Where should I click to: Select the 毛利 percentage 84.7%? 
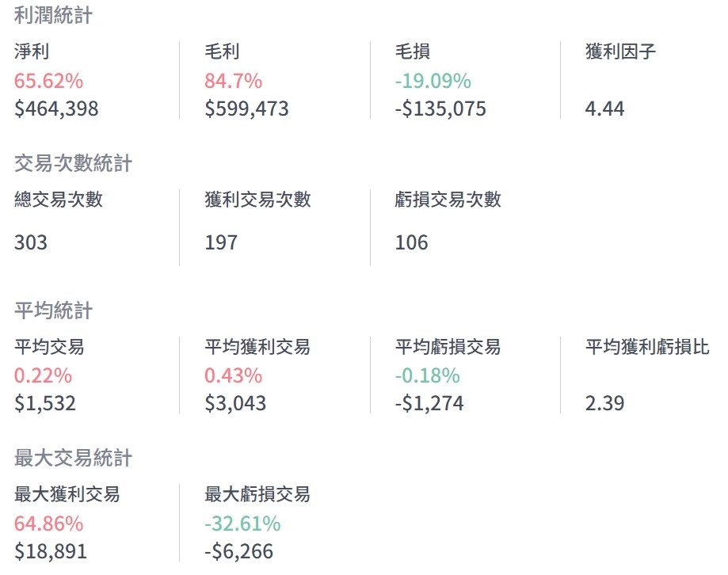[233, 81]
